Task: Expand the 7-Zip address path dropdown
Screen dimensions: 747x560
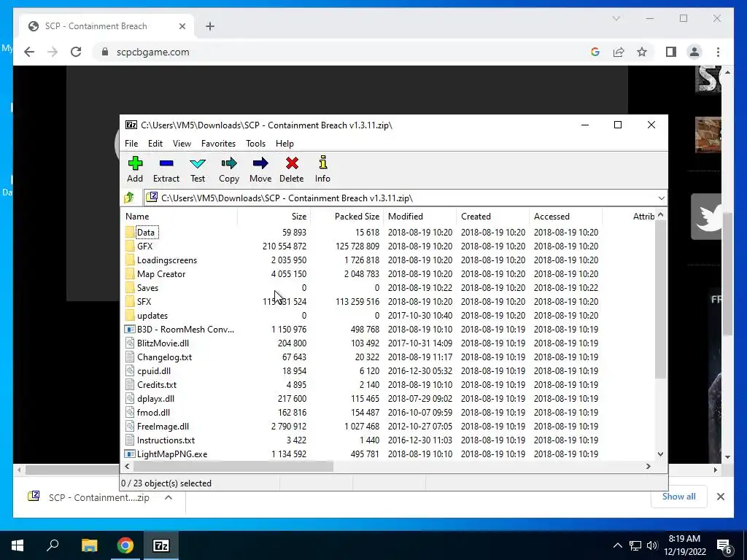Action: pos(661,198)
